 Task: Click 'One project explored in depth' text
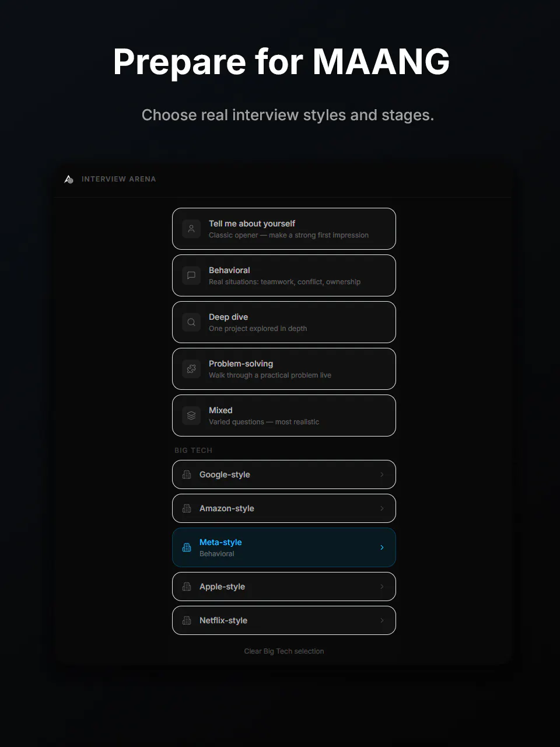point(258,329)
